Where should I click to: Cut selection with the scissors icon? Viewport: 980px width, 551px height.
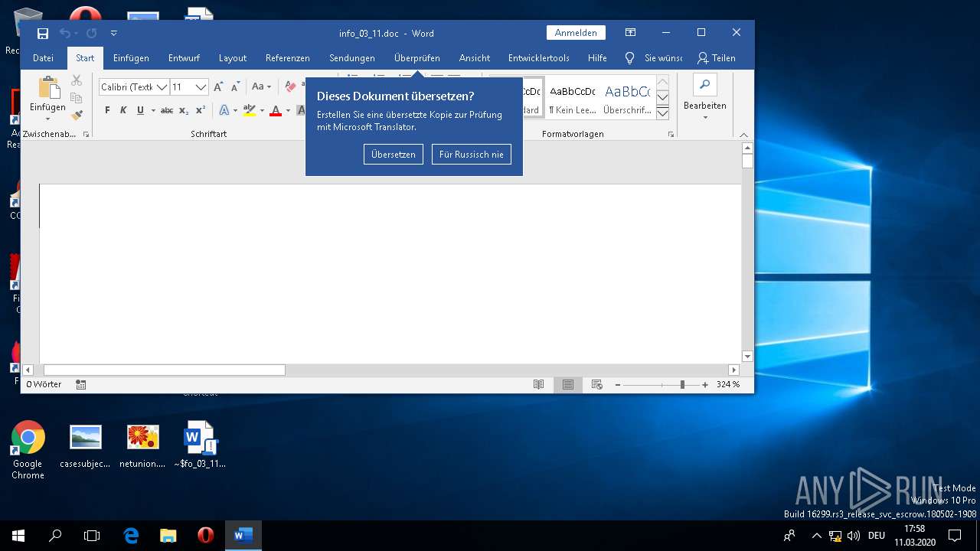click(x=77, y=80)
